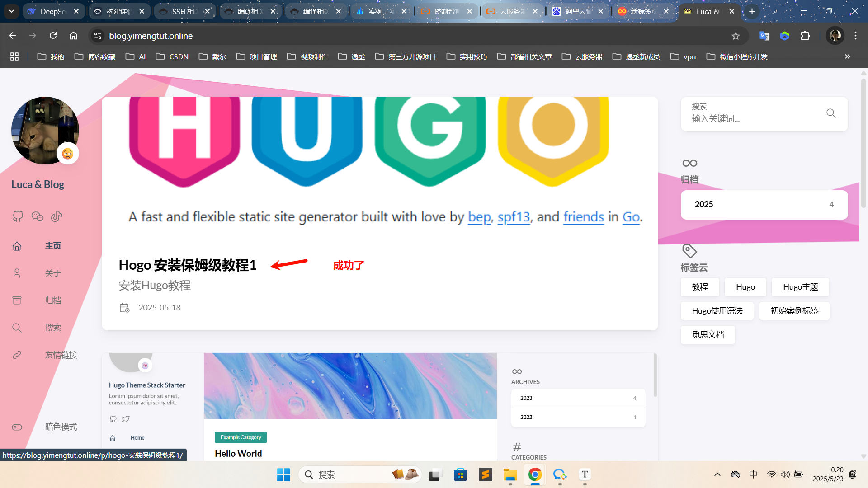868x488 pixels.
Task: Click the spf13 link in Hugo banner
Action: (514, 217)
